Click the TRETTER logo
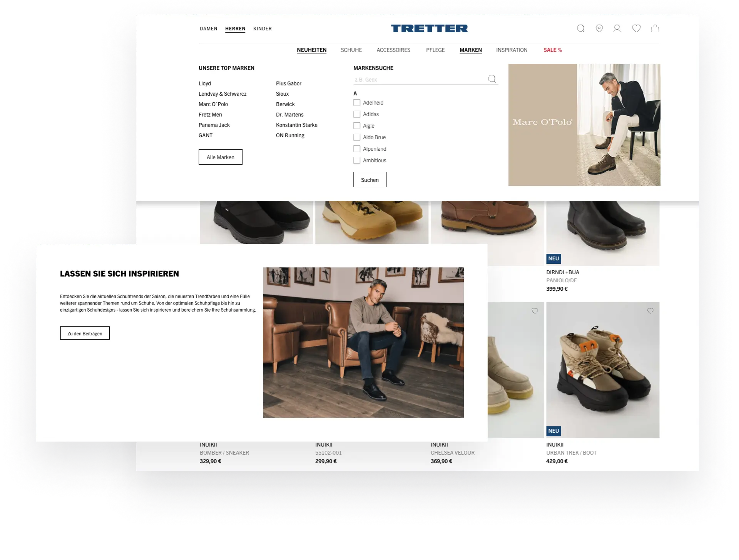This screenshot has height=560, width=739. [430, 28]
